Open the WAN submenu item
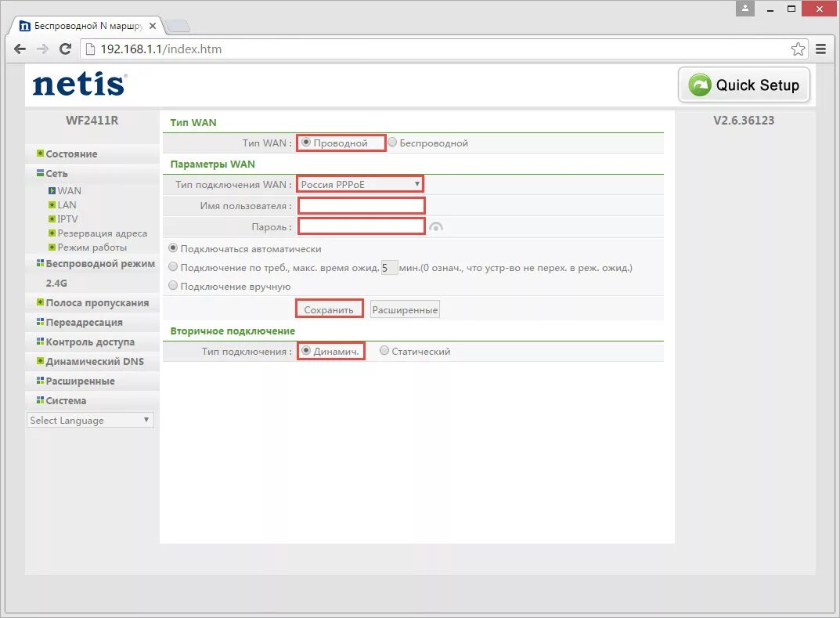Image resolution: width=840 pixels, height=618 pixels. tap(70, 191)
